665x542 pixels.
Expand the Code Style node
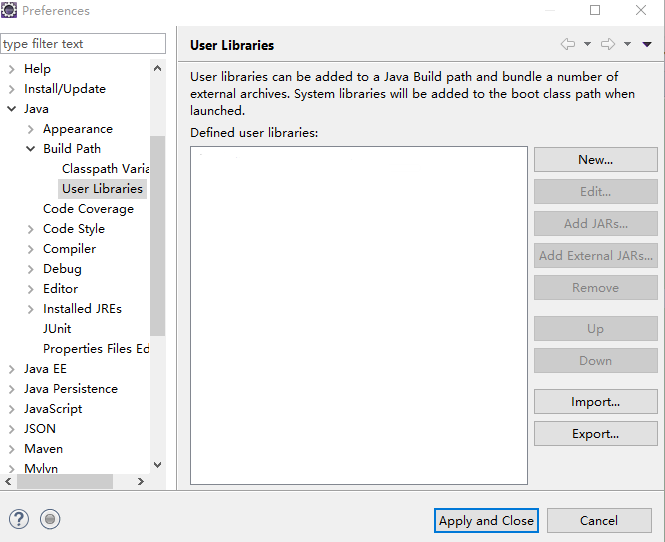coord(30,229)
